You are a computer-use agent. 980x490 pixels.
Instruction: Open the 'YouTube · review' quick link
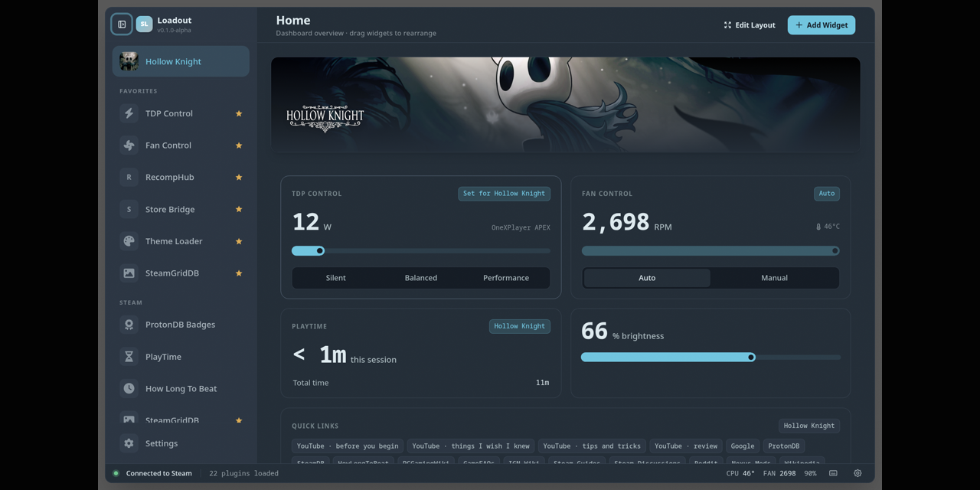coord(686,446)
